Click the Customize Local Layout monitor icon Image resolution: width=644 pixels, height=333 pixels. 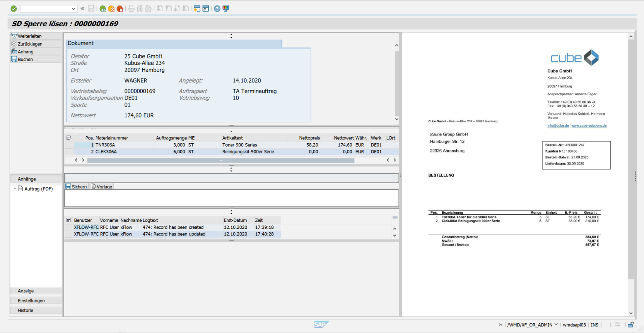pyautogui.click(x=226, y=9)
